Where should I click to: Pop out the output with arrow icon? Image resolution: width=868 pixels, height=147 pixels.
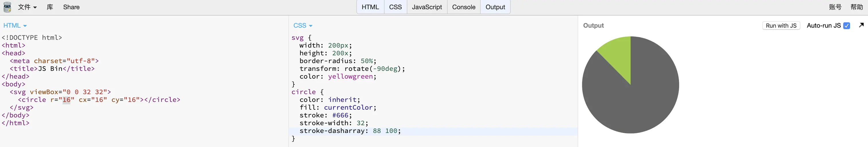click(861, 25)
